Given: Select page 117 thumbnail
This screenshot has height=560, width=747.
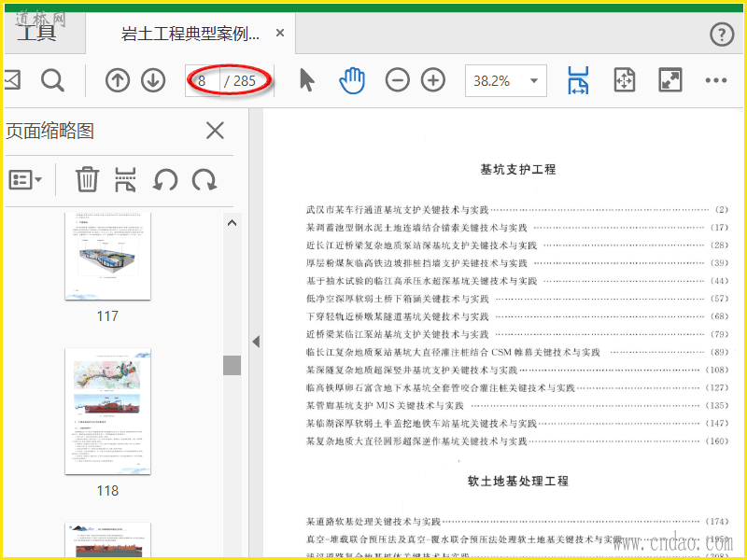Looking at the screenshot, I should click(107, 256).
